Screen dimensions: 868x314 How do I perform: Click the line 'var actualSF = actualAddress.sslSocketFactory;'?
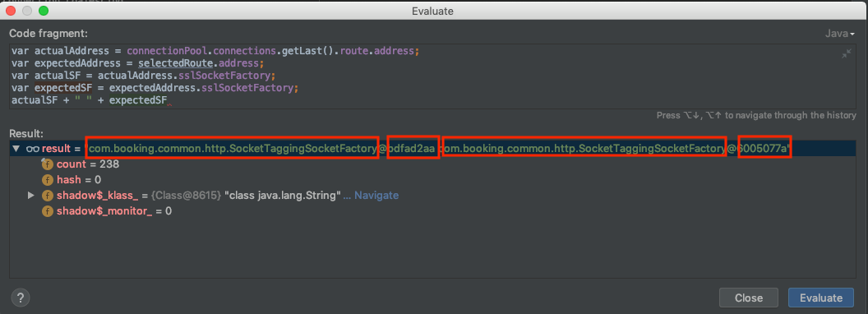[x=143, y=76]
